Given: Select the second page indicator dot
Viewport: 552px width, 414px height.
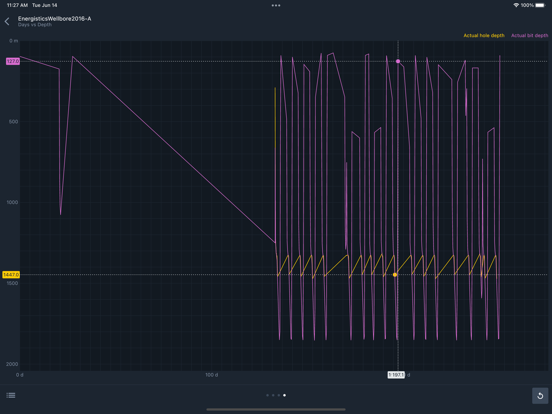Looking at the screenshot, I should [x=273, y=395].
